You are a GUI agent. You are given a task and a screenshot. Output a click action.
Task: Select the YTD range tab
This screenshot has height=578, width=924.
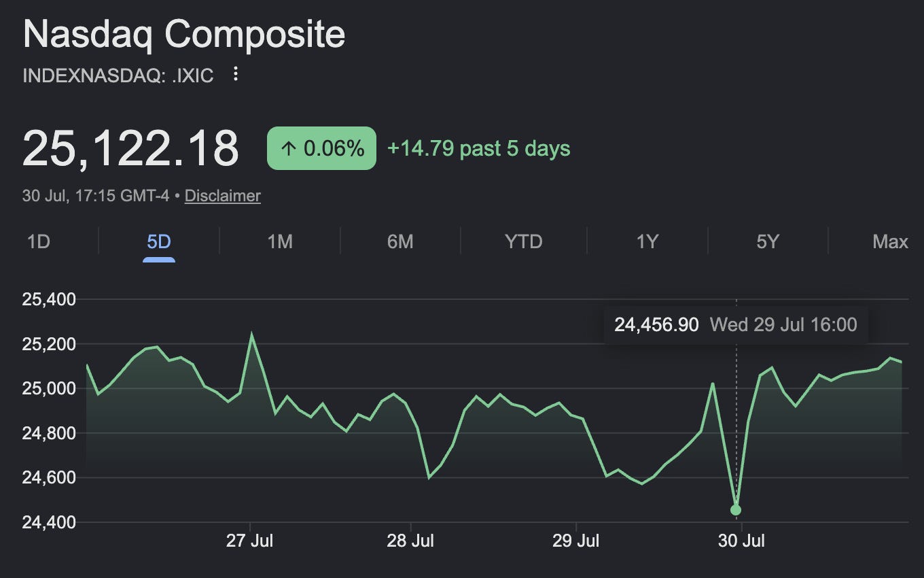tap(524, 241)
